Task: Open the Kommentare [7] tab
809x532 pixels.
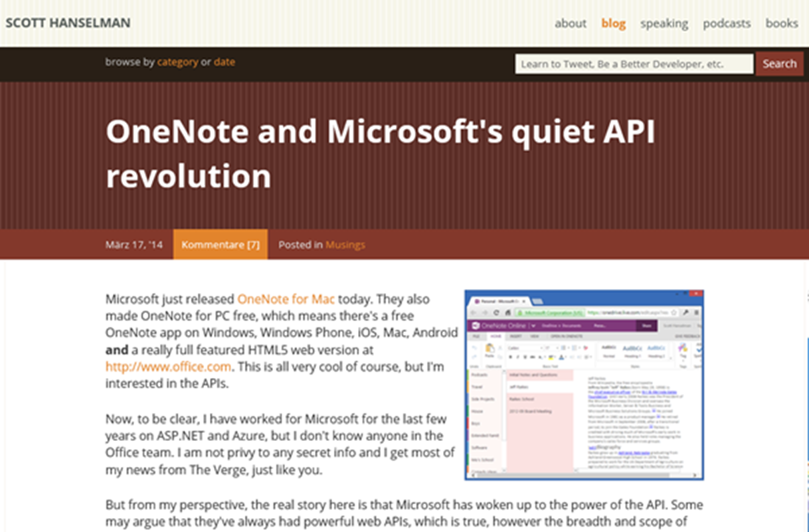Action: click(x=221, y=244)
